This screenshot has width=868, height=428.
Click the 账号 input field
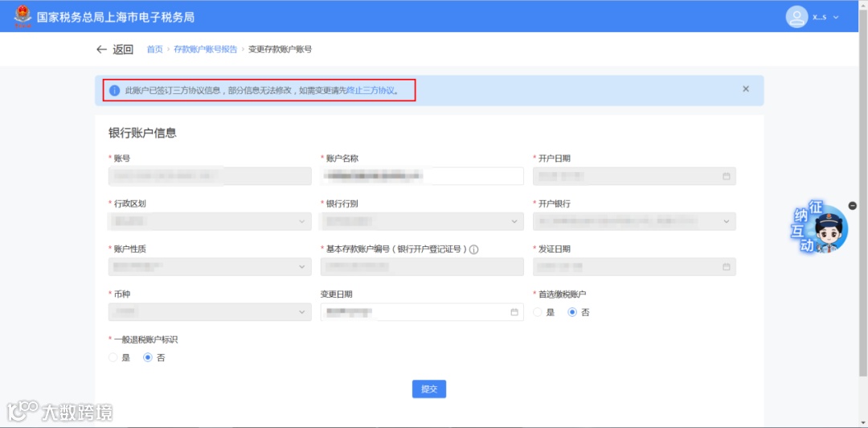[x=210, y=176]
